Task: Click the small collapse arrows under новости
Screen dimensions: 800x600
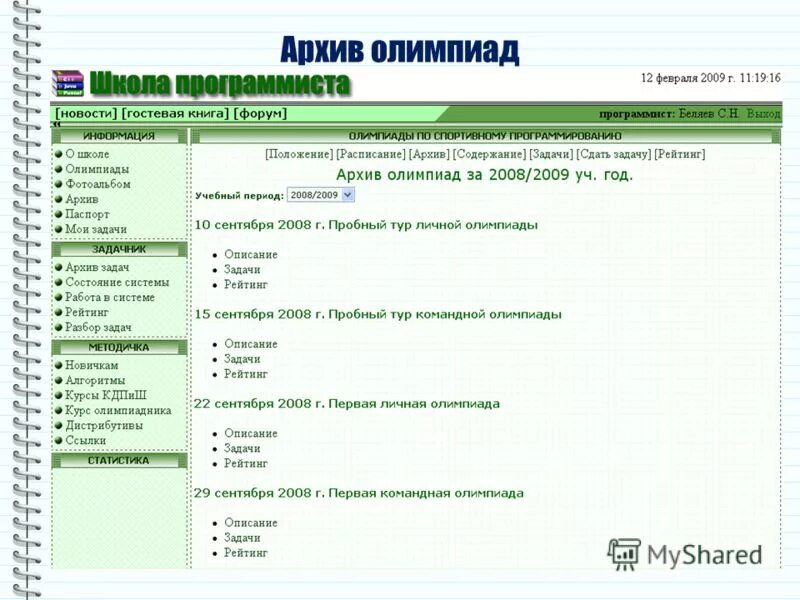Action: click(57, 124)
